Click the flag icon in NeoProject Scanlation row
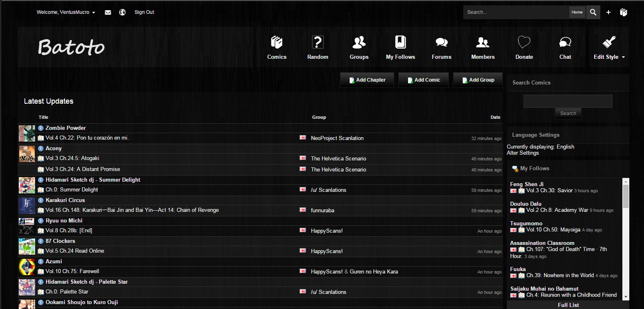644x309 pixels. tap(303, 138)
